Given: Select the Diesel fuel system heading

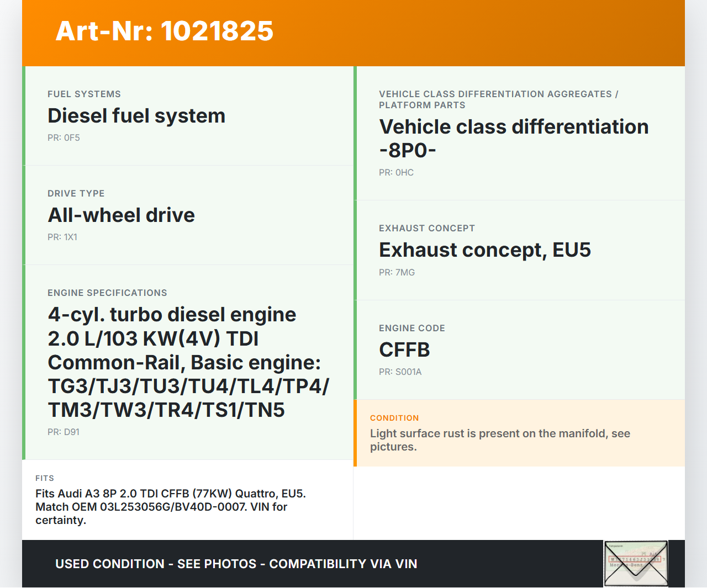Looking at the screenshot, I should click(136, 116).
